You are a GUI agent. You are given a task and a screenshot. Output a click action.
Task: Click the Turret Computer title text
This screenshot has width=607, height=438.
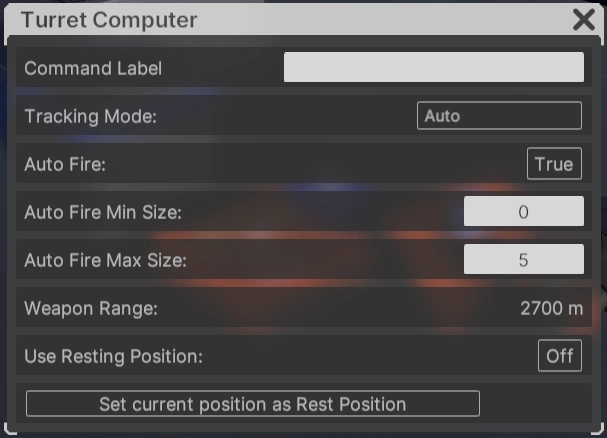tap(109, 20)
